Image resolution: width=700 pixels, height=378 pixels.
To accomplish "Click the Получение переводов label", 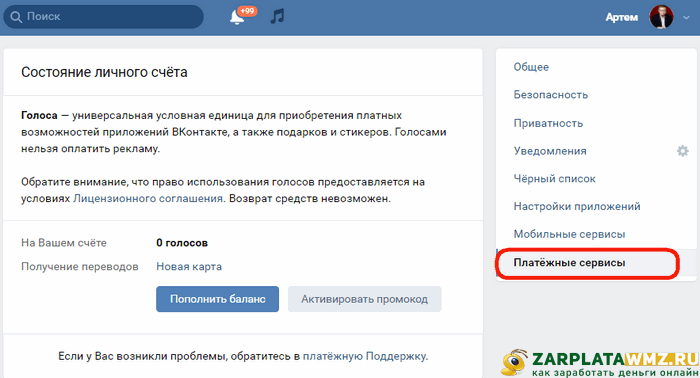I will tap(79, 266).
